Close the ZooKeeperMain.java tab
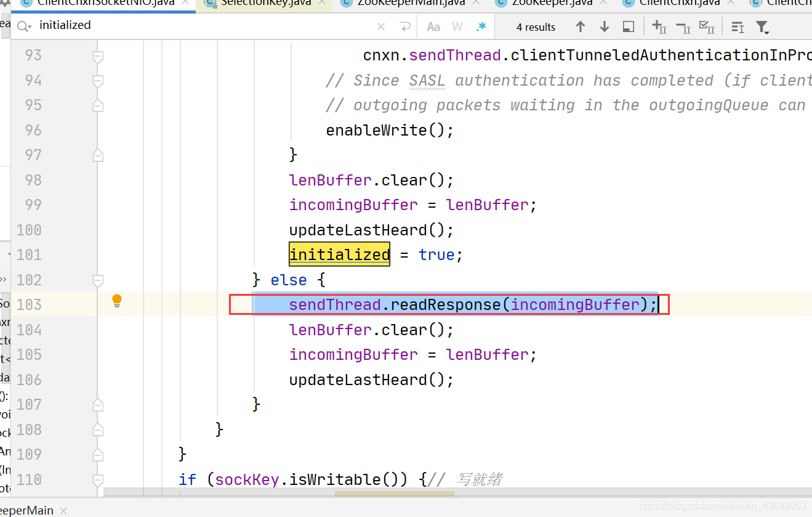This screenshot has width=812, height=517. point(476,3)
